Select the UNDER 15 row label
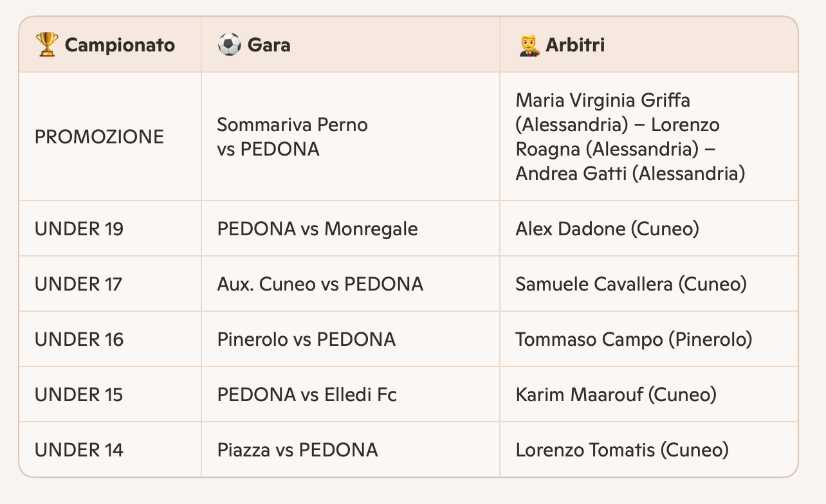This screenshot has width=826, height=504. click(x=78, y=395)
